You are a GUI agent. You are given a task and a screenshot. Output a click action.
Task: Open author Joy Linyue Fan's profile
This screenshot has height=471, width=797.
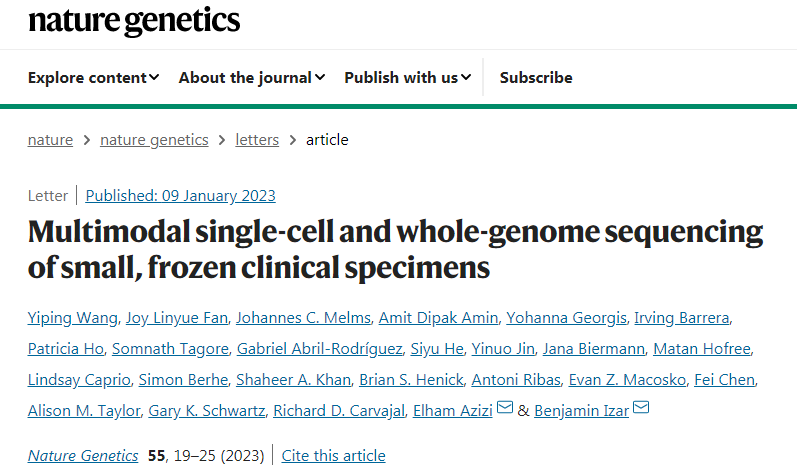click(179, 318)
